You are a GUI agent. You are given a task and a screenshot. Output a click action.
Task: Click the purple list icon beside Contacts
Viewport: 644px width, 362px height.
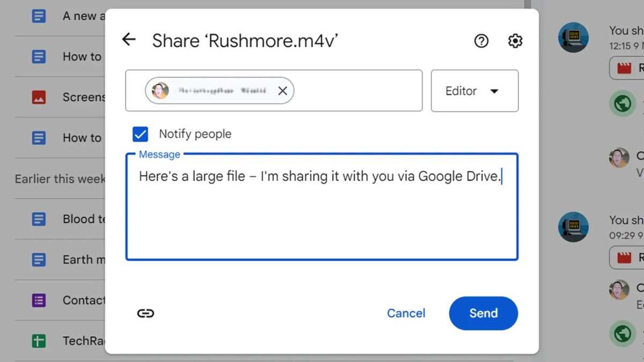[39, 300]
